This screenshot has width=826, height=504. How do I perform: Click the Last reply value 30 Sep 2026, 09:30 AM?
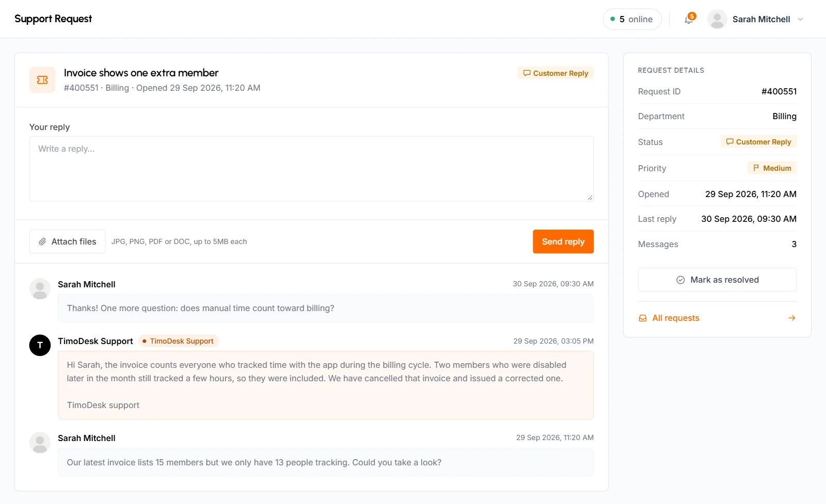pyautogui.click(x=749, y=219)
